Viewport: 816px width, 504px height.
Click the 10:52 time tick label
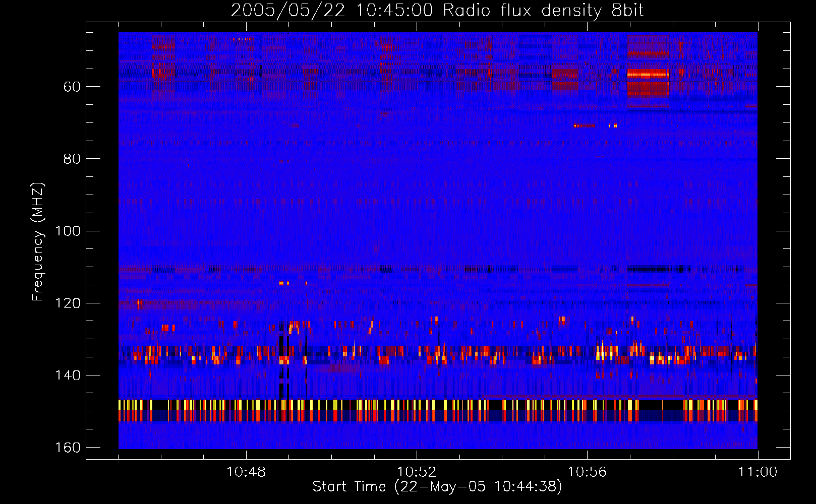(x=417, y=472)
